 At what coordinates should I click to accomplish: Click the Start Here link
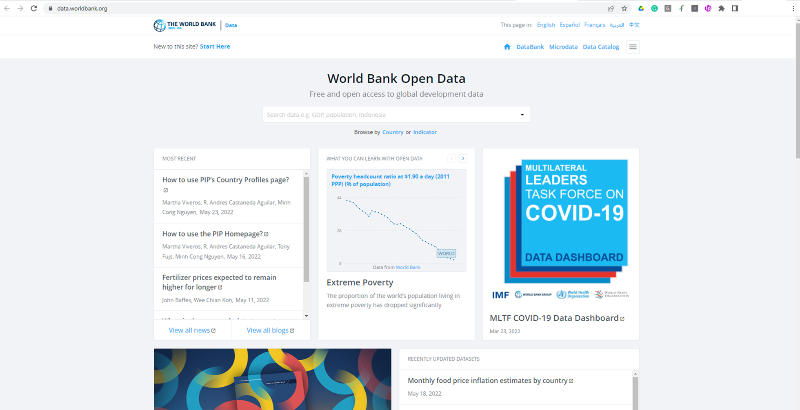coord(215,46)
